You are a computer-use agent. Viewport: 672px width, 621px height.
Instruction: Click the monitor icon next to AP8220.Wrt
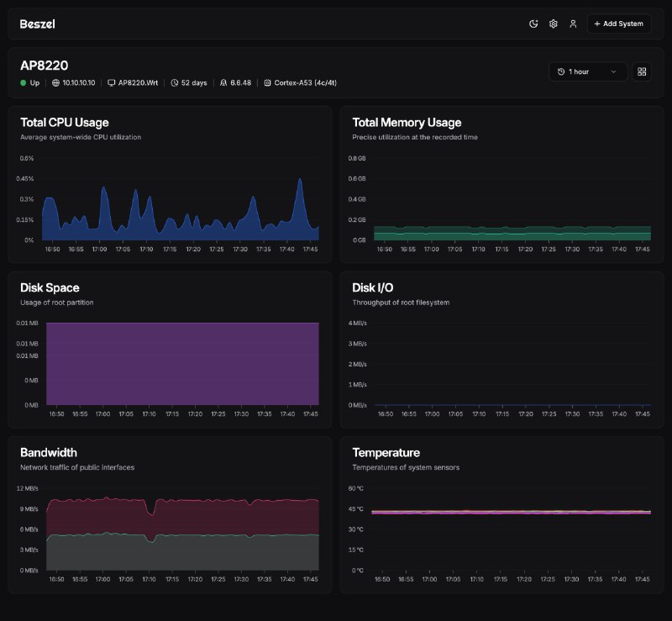pos(111,82)
